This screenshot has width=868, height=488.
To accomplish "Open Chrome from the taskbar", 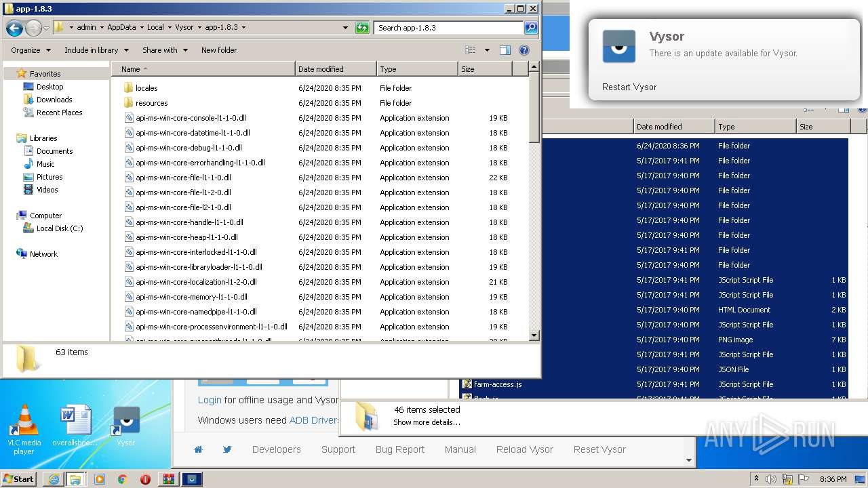I will point(122,479).
